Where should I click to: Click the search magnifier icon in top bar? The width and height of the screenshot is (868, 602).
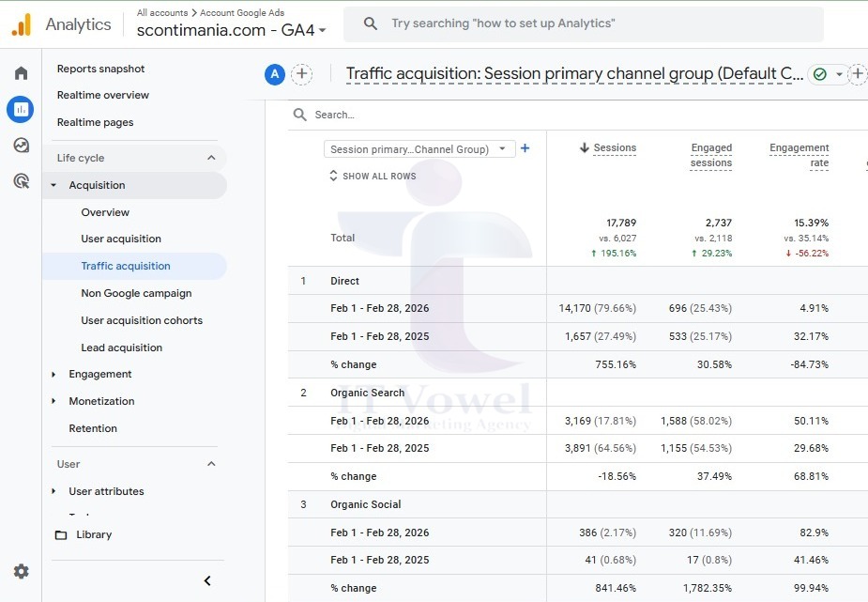(x=371, y=23)
